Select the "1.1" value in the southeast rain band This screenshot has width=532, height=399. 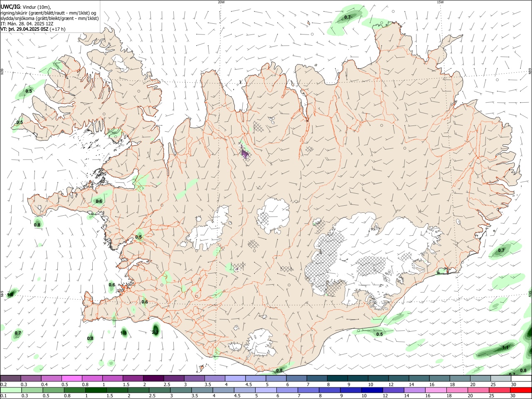[x=506, y=347]
